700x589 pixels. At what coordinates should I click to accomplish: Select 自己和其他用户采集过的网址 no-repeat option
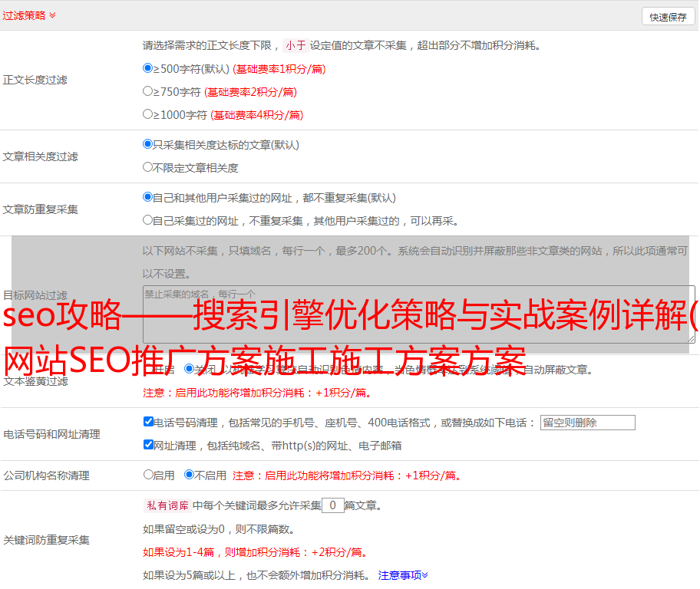(148, 197)
